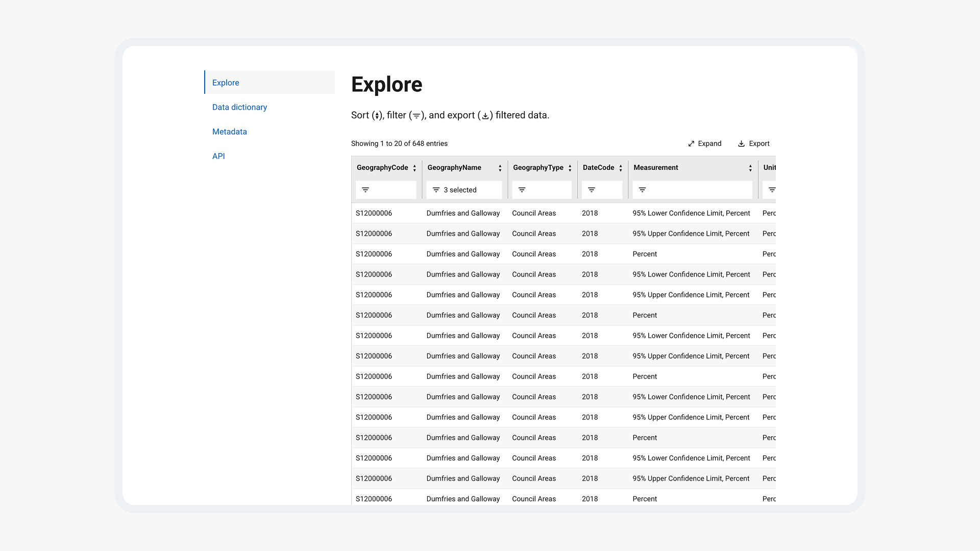Image resolution: width=980 pixels, height=551 pixels.
Task: Sort by GeographyName column arrows
Action: [500, 168]
